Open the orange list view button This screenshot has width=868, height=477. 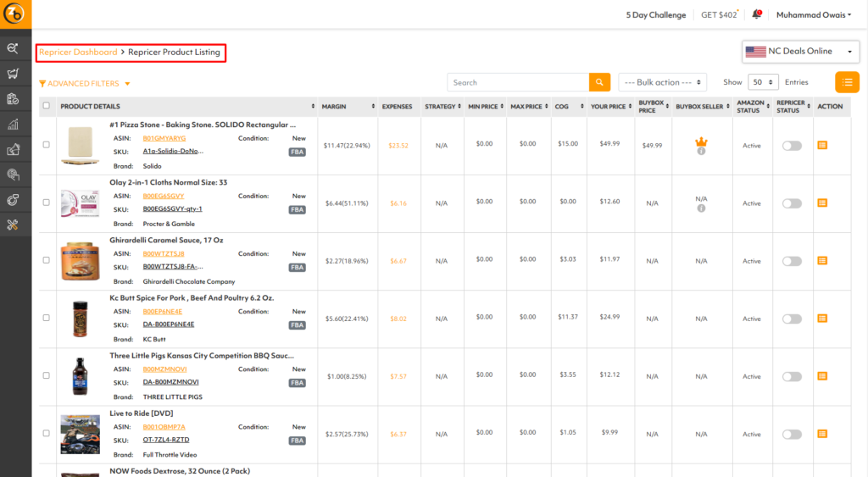[x=847, y=82]
